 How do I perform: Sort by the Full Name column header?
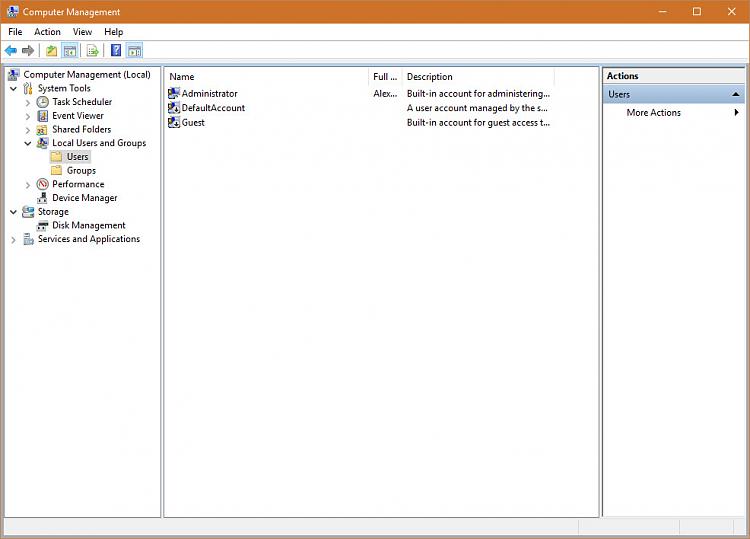click(385, 77)
